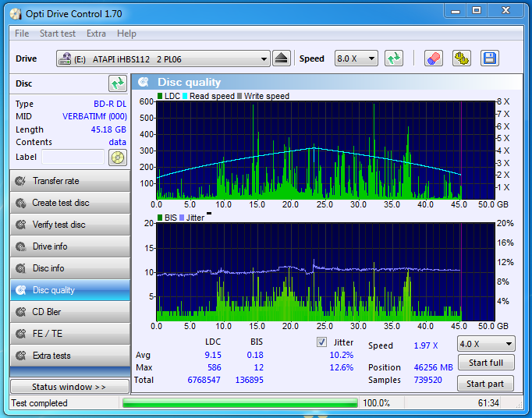Click the Disc info icon
The image size is (532, 418).
[x=20, y=268]
